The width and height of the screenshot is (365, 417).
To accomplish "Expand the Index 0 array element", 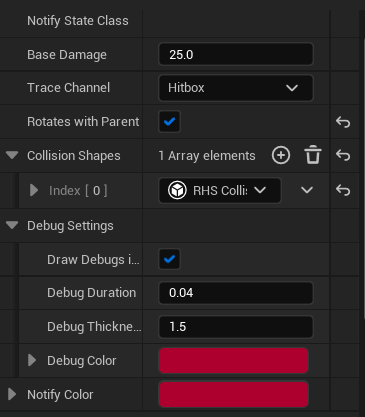I will click(34, 190).
